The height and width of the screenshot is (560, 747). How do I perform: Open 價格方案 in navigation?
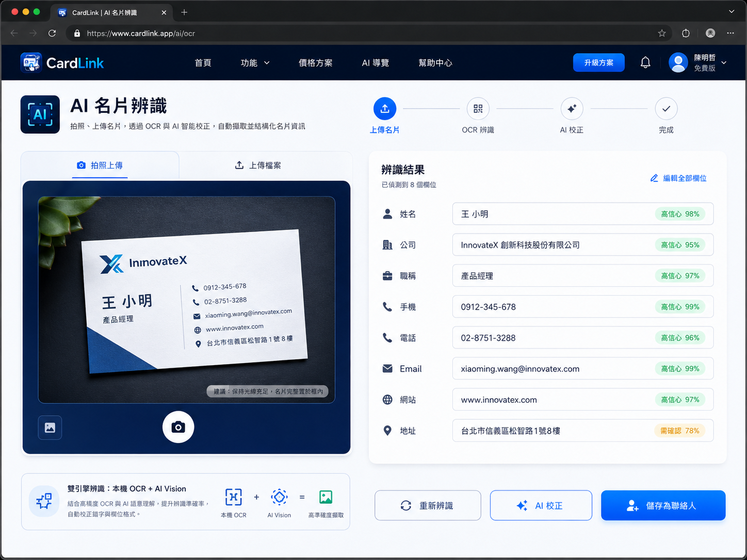[316, 63]
